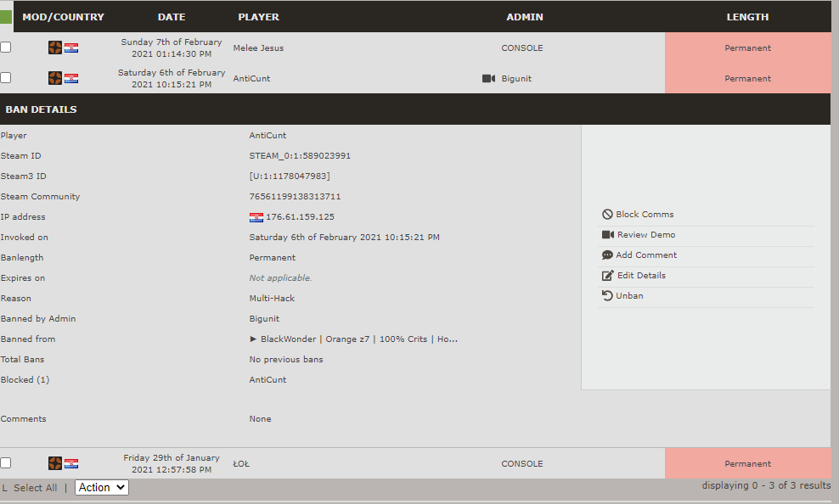This screenshot has height=504, width=839.
Task: Click the player name ŁOŁ
Action: (241, 464)
